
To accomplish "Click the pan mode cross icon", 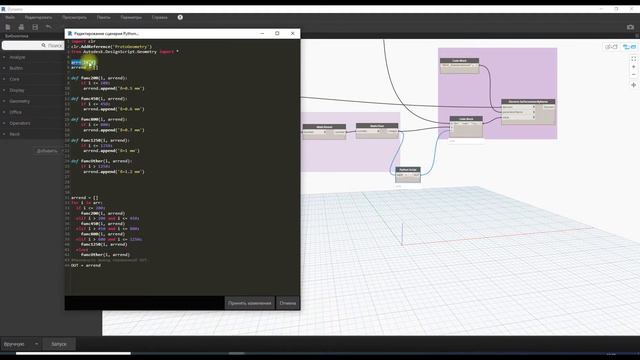I will point(633,85).
